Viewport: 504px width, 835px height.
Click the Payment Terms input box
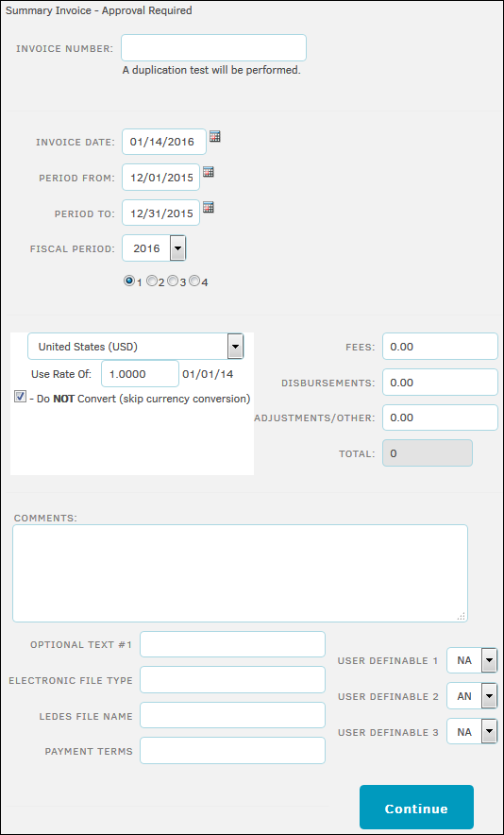click(232, 750)
